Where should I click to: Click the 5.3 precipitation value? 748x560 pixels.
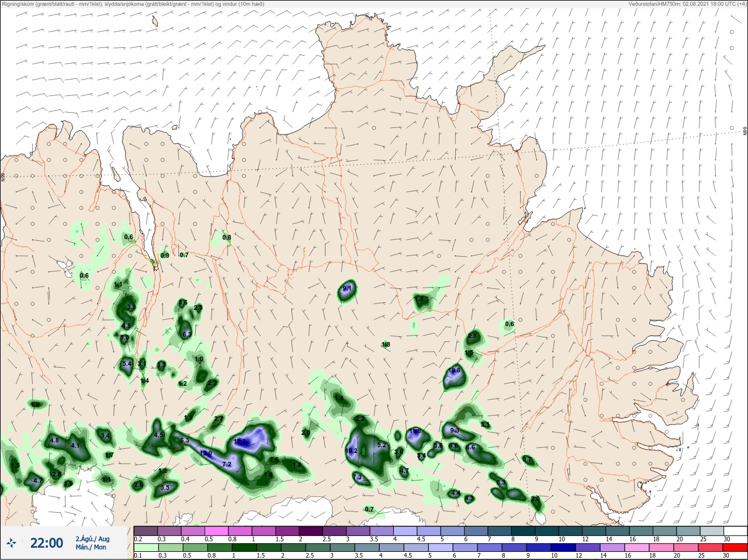click(x=500, y=482)
